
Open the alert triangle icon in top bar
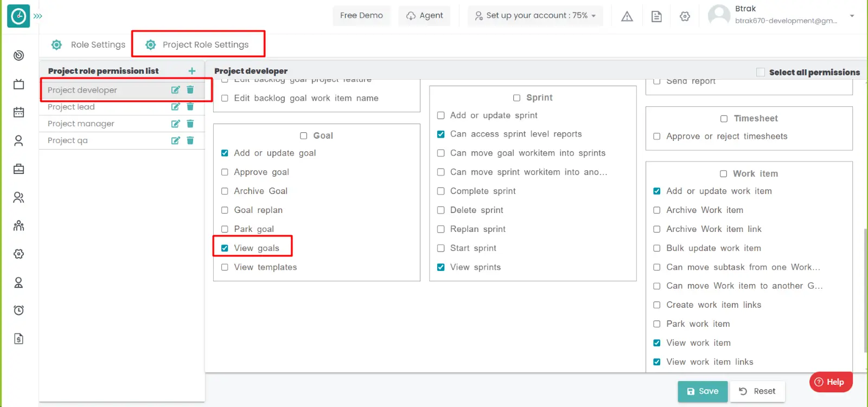coord(627,16)
